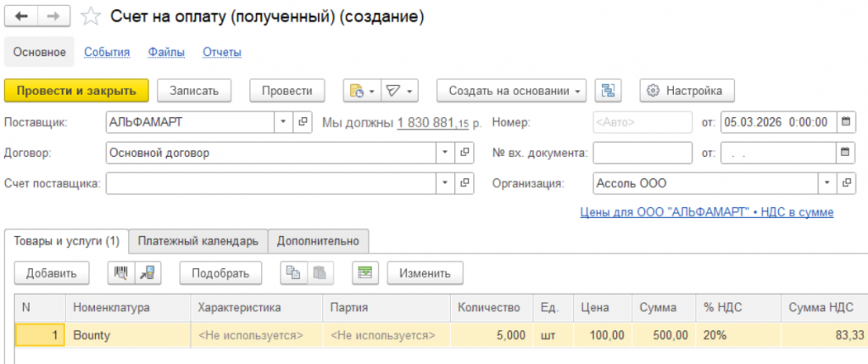Click the Добавить row button

[51, 272]
